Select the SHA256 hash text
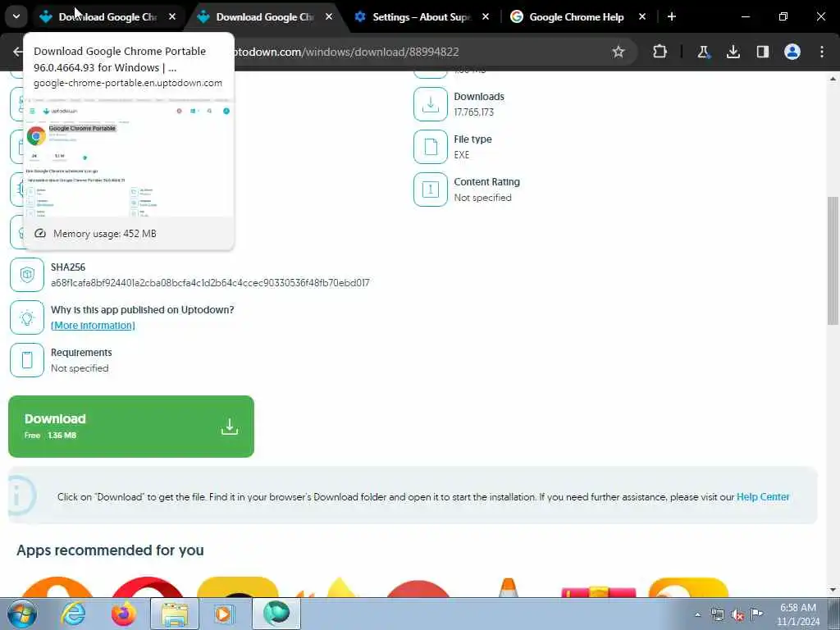The image size is (840, 630). point(210,283)
